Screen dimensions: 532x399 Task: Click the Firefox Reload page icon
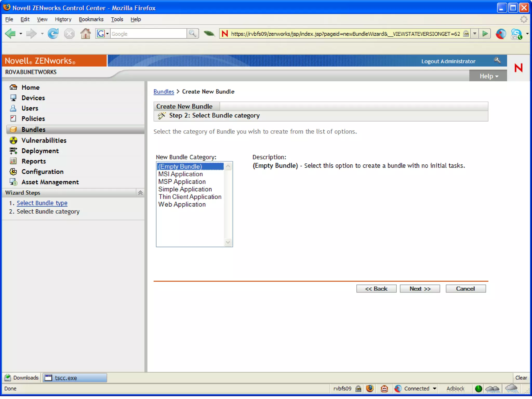pos(53,34)
